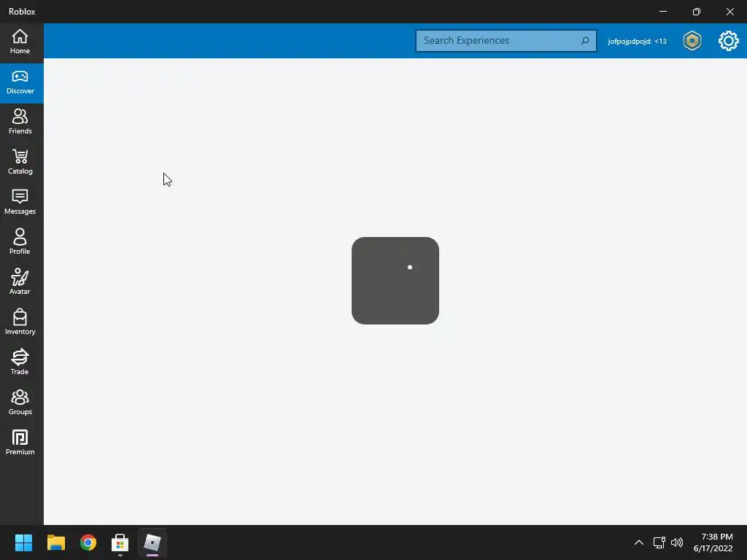Launch File Explorer from the taskbar
Image resolution: width=747 pixels, height=560 pixels.
click(55, 542)
